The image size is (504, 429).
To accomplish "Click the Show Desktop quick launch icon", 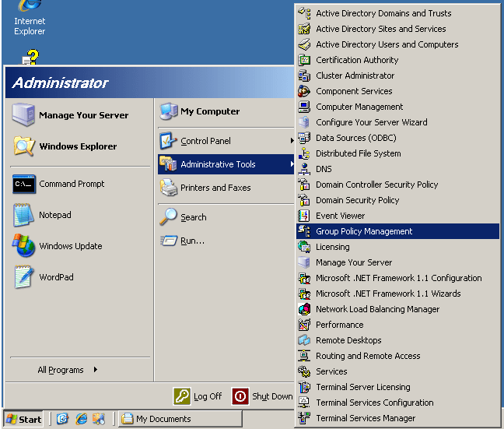I will pos(62,419).
